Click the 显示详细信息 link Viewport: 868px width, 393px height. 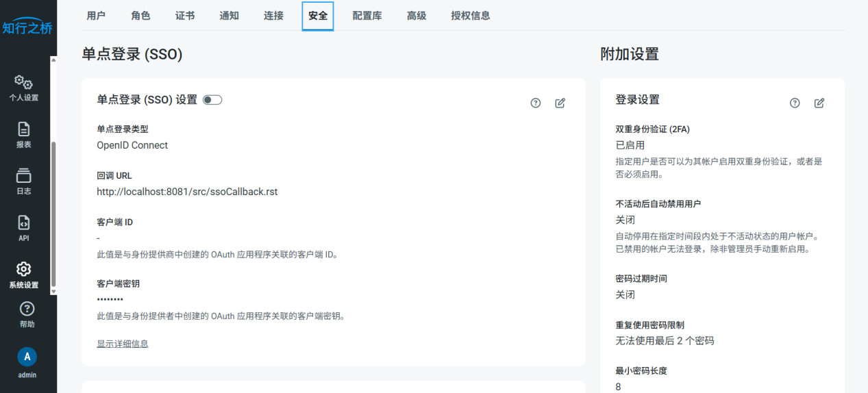(123, 344)
